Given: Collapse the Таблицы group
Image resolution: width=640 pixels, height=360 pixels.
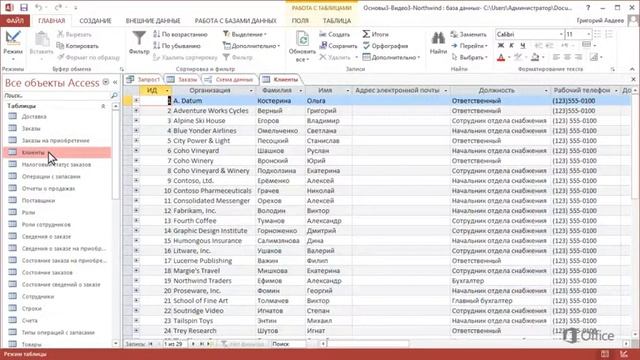Looking at the screenshot, I should coord(103,106).
